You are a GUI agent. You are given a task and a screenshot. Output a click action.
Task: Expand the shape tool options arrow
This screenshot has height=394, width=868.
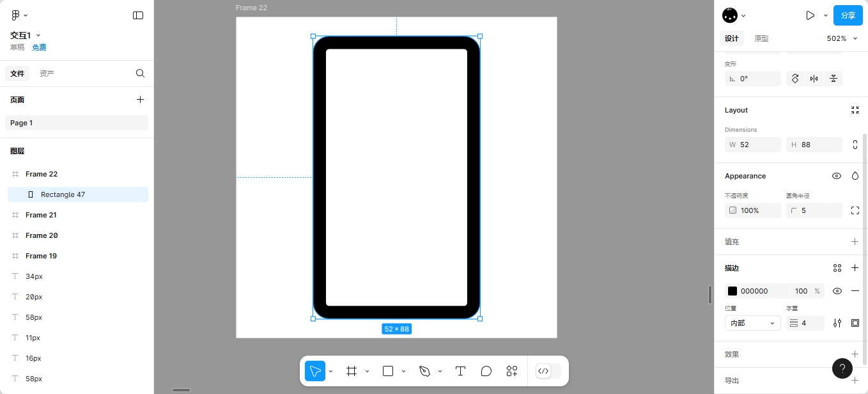[x=403, y=372]
